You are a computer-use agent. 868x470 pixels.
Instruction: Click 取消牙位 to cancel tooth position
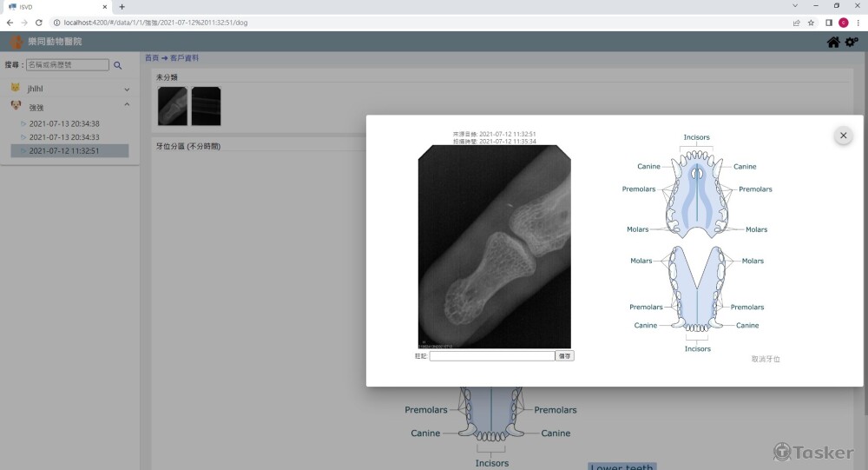pyautogui.click(x=766, y=359)
